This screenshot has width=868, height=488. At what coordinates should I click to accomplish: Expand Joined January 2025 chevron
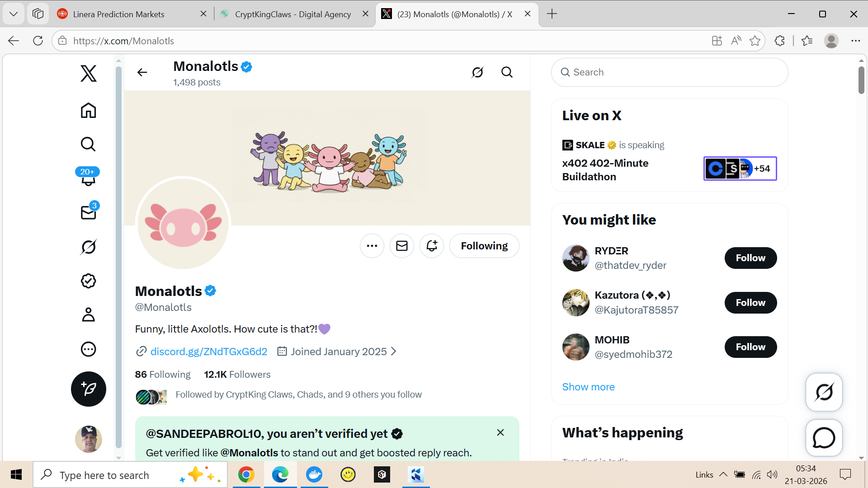(393, 352)
